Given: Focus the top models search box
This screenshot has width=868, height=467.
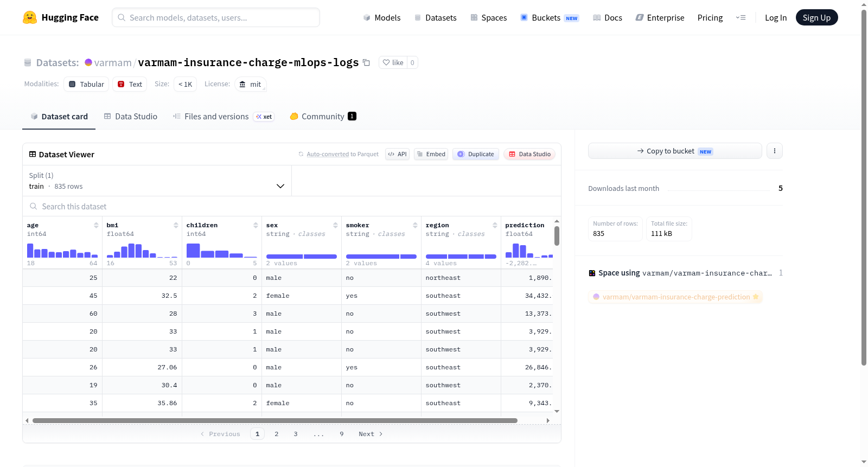Looking at the screenshot, I should (216, 17).
